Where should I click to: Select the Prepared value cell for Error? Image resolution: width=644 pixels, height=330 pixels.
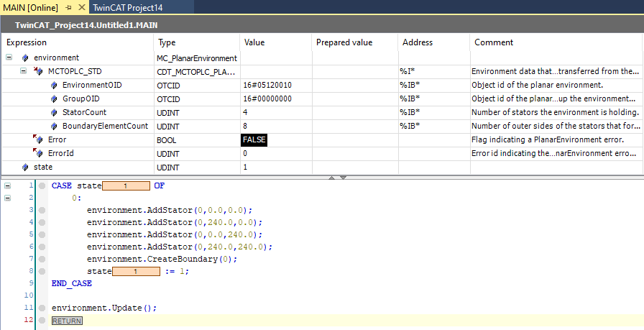(x=355, y=139)
